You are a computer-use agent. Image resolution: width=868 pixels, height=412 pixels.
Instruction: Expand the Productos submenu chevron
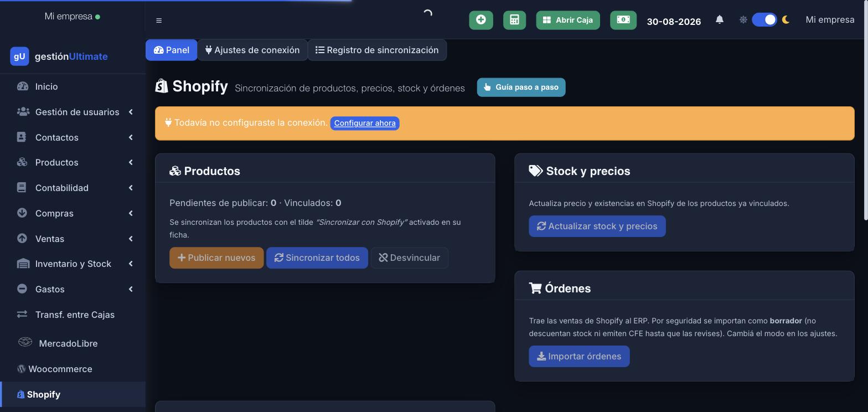(x=131, y=162)
